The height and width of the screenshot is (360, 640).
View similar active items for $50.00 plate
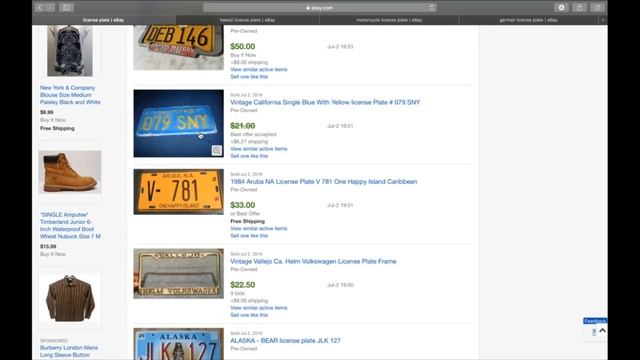[x=259, y=69]
